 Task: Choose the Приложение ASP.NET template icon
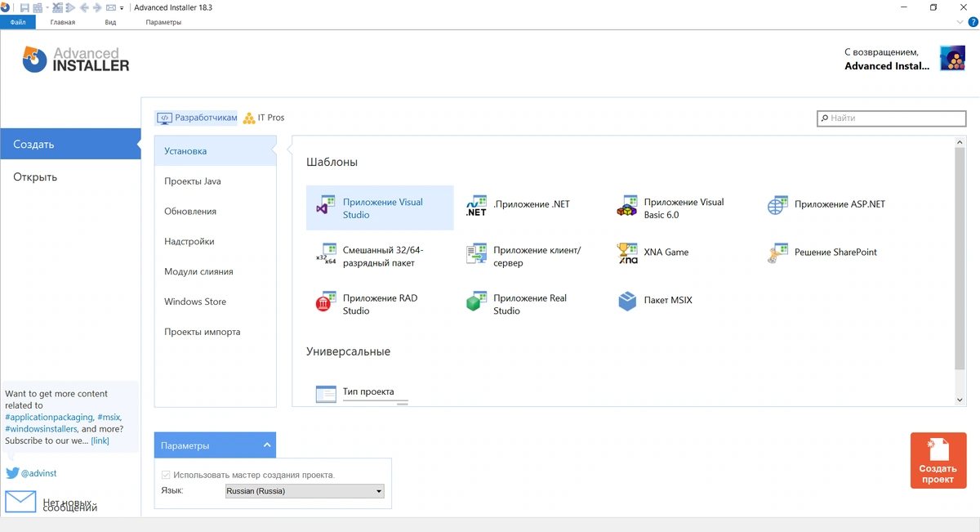pos(777,206)
